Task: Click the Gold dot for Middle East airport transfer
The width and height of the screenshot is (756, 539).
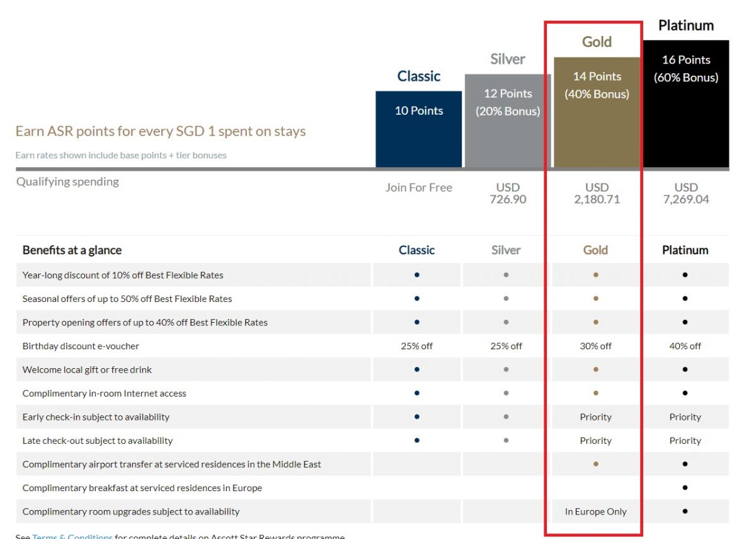Action: click(596, 464)
